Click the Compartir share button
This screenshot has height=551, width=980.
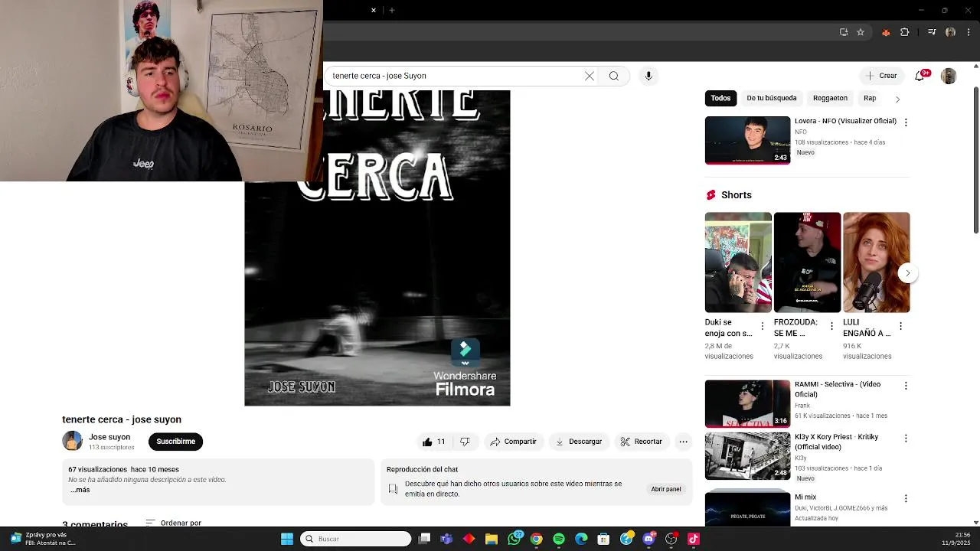[x=513, y=442]
